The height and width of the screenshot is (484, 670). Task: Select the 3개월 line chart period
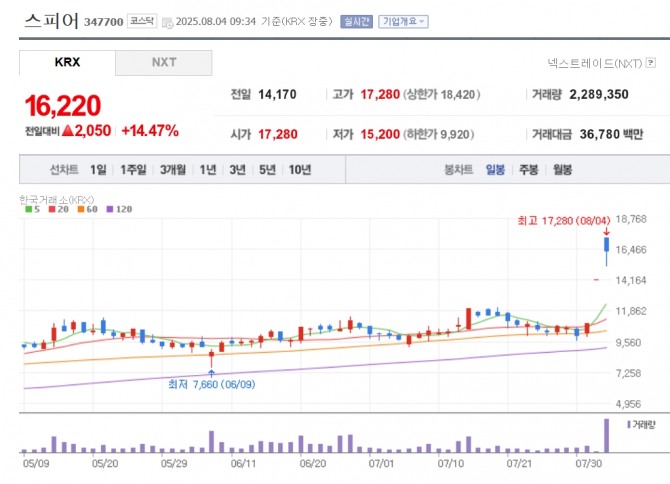pyautogui.click(x=173, y=170)
